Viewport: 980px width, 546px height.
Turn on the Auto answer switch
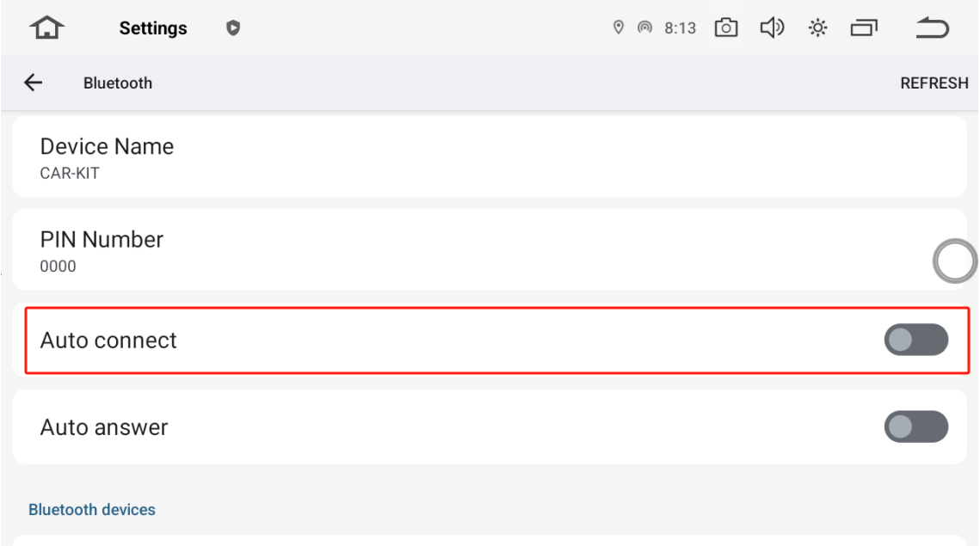(915, 426)
